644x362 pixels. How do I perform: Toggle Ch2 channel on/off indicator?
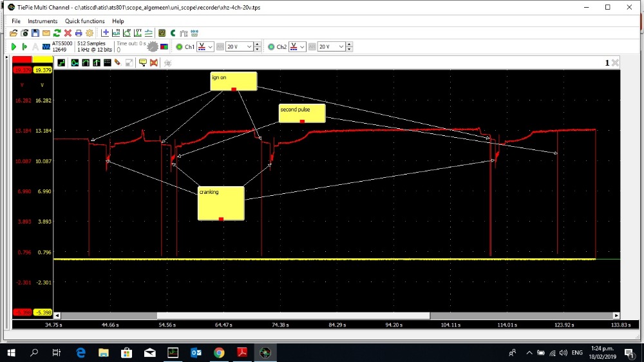(271, 47)
